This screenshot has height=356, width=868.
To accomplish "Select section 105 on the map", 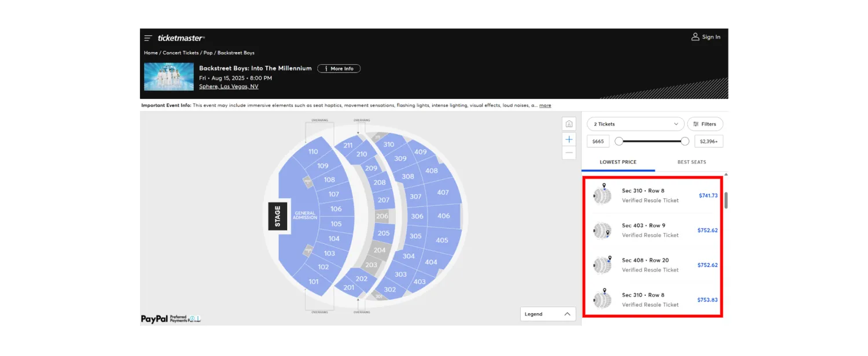I will (x=336, y=224).
